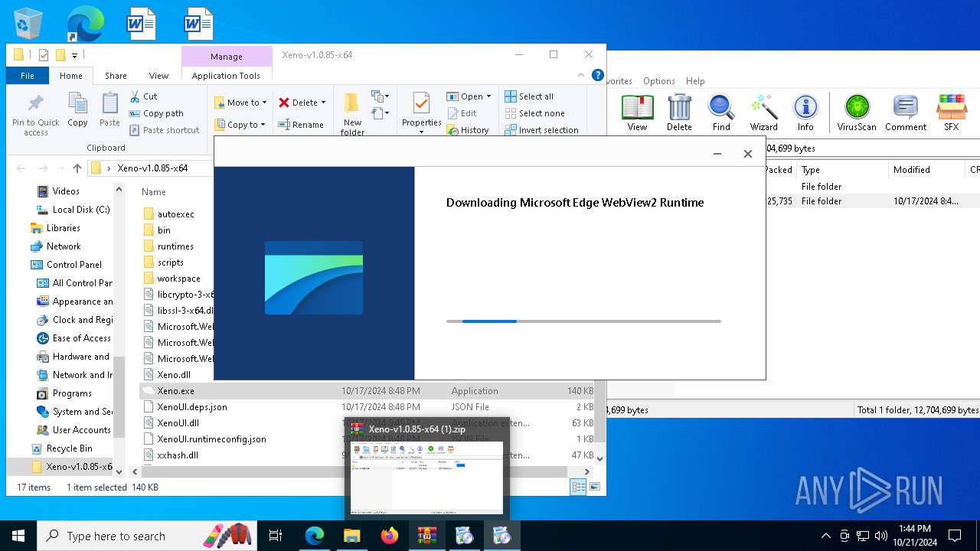Screen dimensions: 980x551
Task: Open Microsoft Edge from taskbar
Action: 315,536
